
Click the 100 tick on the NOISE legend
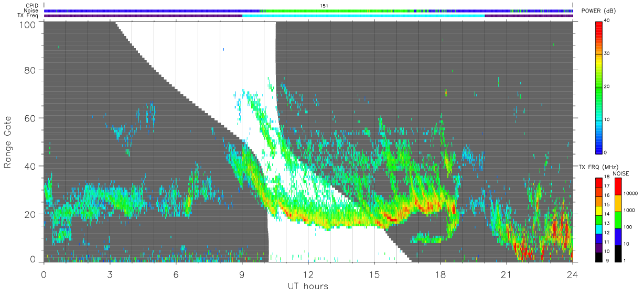pos(628,227)
